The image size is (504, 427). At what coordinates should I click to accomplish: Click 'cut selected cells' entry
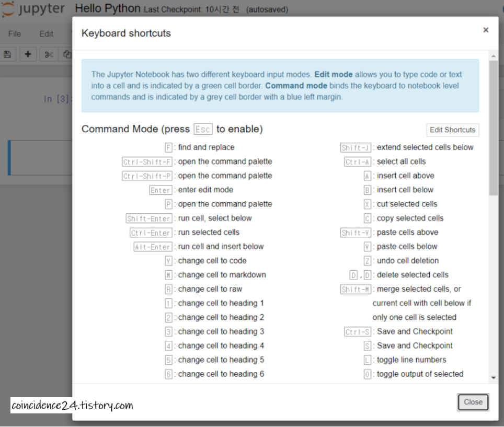407,204
